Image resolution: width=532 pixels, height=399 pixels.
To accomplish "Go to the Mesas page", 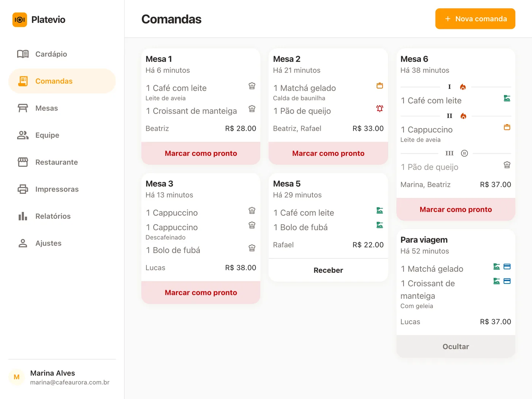I will pos(62,108).
